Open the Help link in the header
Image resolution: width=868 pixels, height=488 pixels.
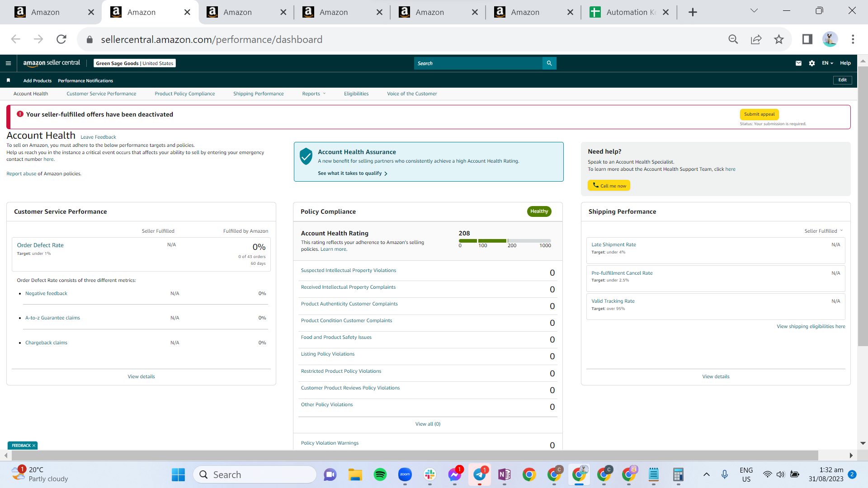(x=845, y=63)
